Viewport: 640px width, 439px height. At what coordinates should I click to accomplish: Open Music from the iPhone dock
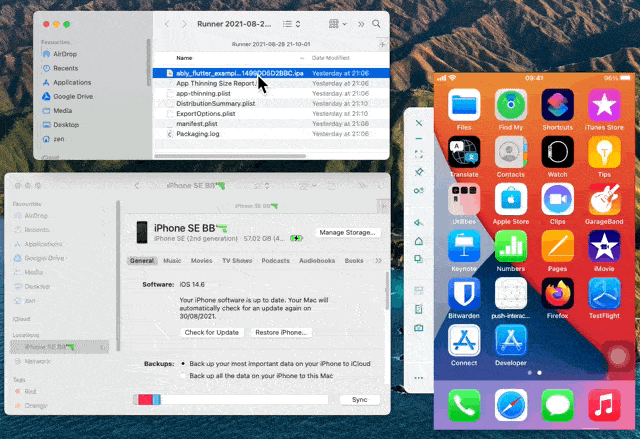click(604, 405)
